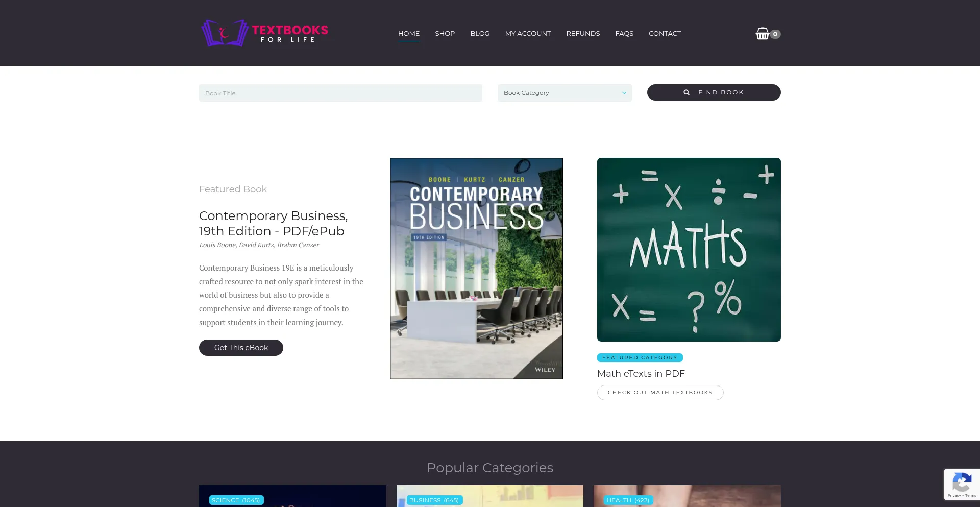Click the Textbooks For Life logo
Image resolution: width=980 pixels, height=507 pixels.
tap(264, 33)
